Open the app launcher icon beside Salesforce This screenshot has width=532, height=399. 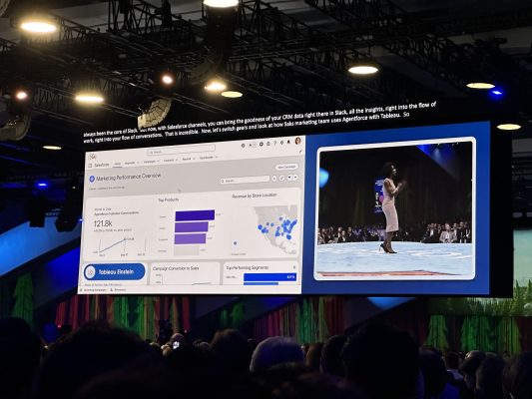click(90, 166)
